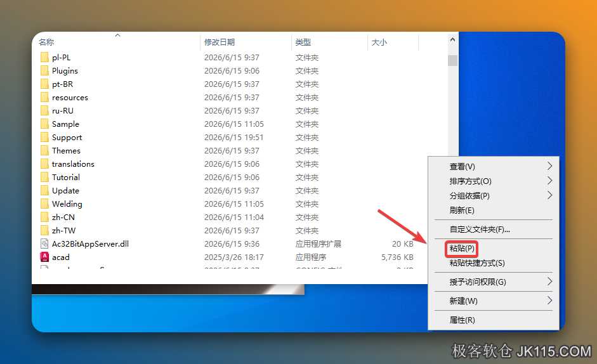This screenshot has width=597, height=364.
Task: Click the zh-TW folder icon
Action: tap(44, 231)
